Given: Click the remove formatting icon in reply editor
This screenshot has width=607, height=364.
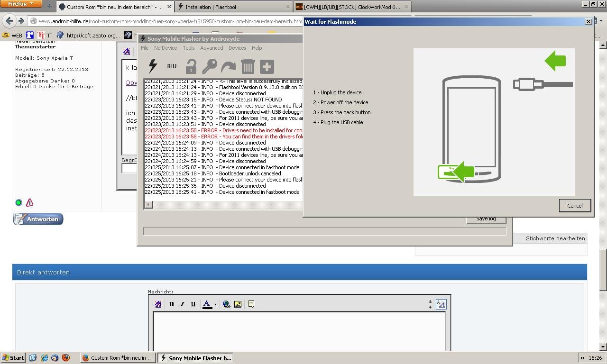Looking at the screenshot, I should (158, 304).
